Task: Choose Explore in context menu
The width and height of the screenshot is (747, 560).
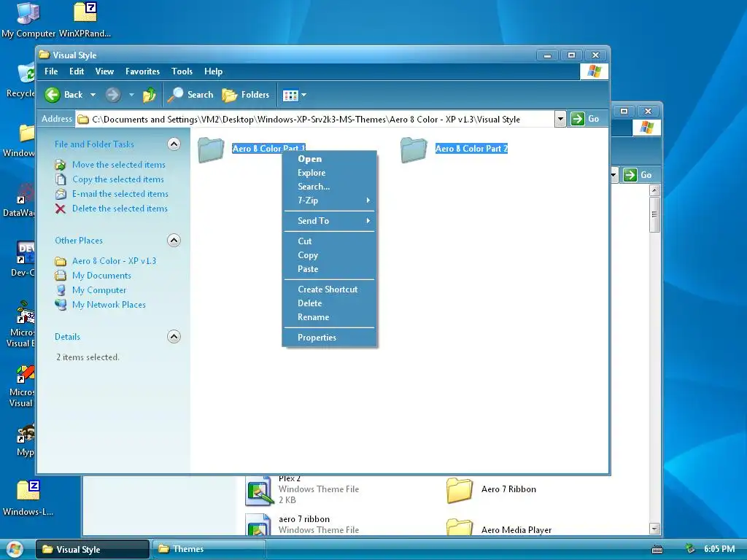Action: (x=329, y=173)
